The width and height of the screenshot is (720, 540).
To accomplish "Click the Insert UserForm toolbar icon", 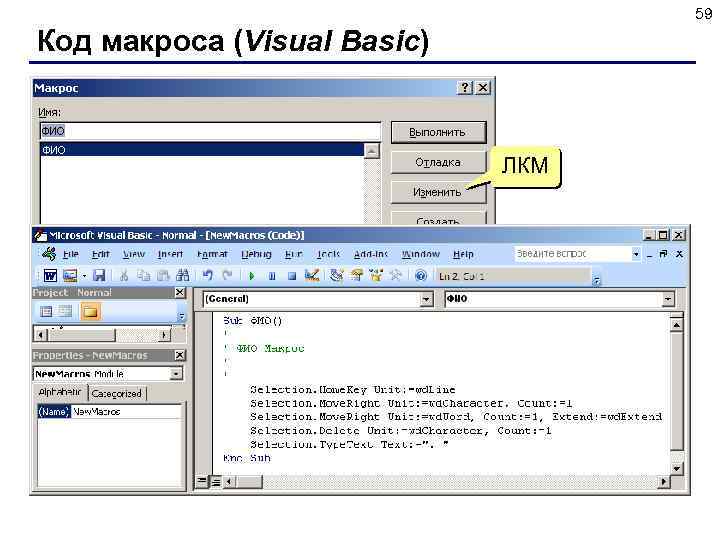I will [x=70, y=276].
